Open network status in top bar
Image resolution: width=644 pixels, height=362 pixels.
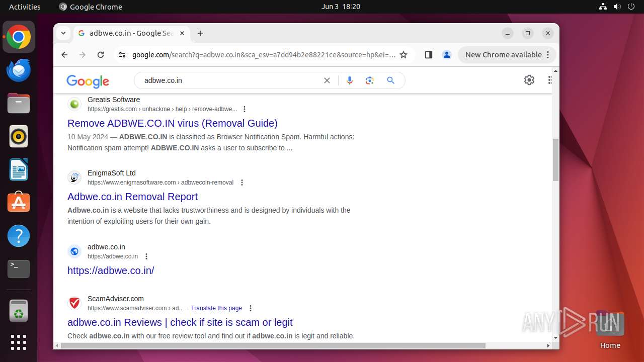tap(603, 7)
